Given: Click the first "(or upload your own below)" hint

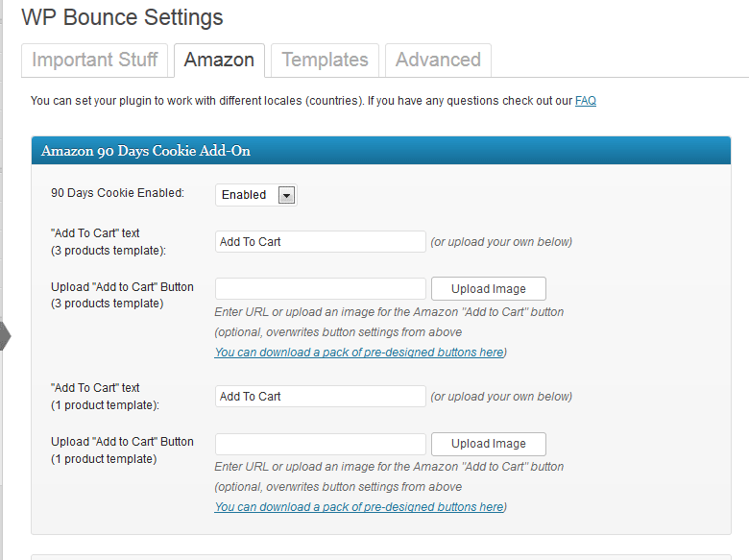Looking at the screenshot, I should 501,242.
